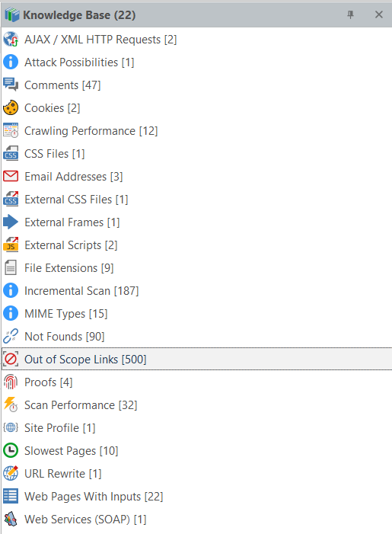392x534 pixels.
Task: Click the AJAX / XML HTTP Requests globe icon
Action: 11,40
